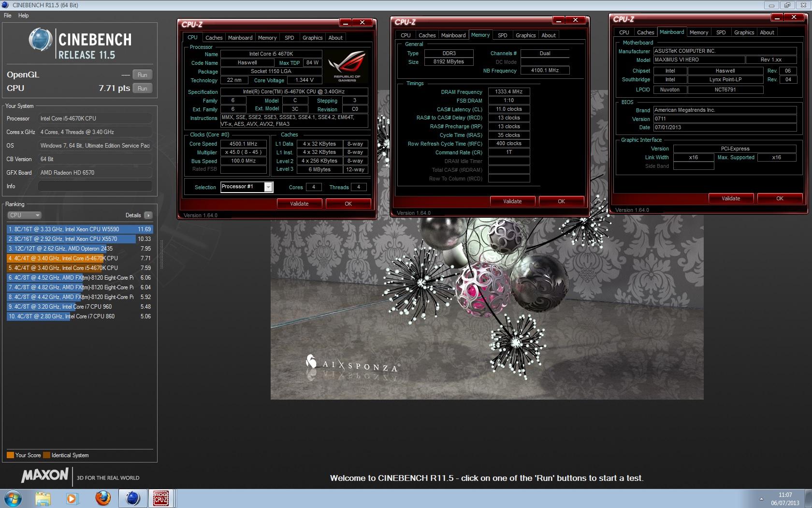Click OK in the Mainboard CPU-Z window
The image size is (812, 508).
click(x=780, y=198)
